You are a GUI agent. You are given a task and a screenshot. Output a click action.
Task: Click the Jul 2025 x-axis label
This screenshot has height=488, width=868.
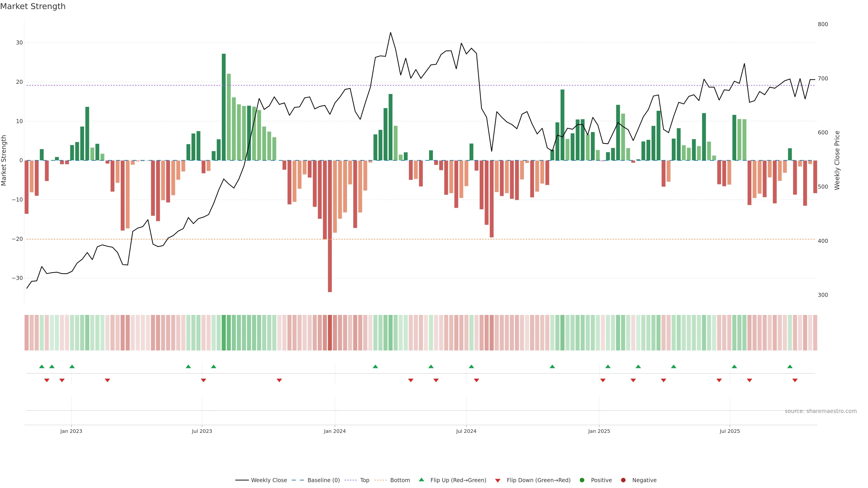click(x=730, y=431)
